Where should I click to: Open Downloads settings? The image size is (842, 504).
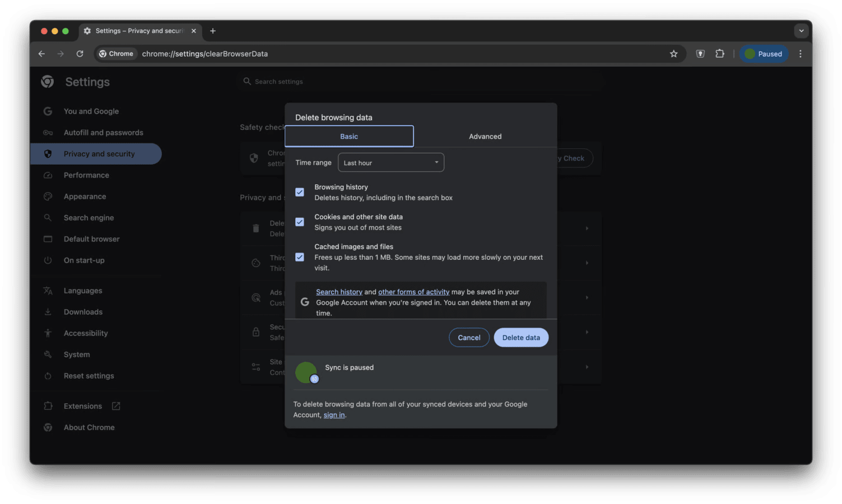[x=83, y=312]
